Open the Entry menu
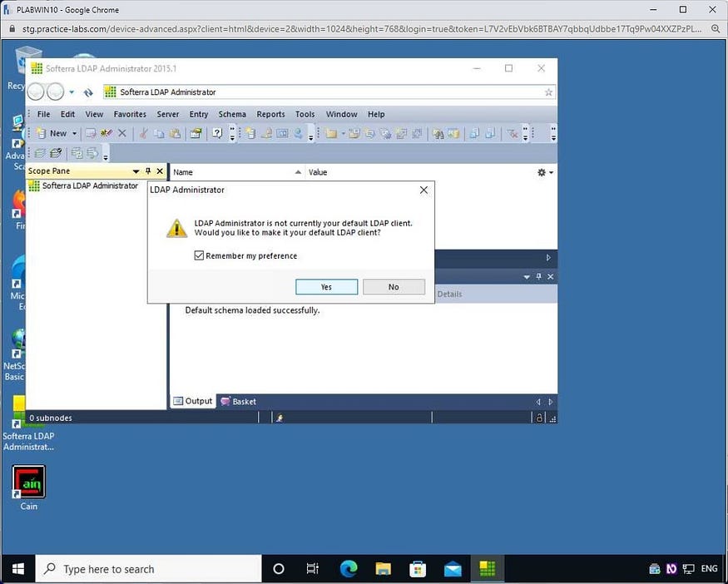The height and width of the screenshot is (584, 728). (x=199, y=114)
